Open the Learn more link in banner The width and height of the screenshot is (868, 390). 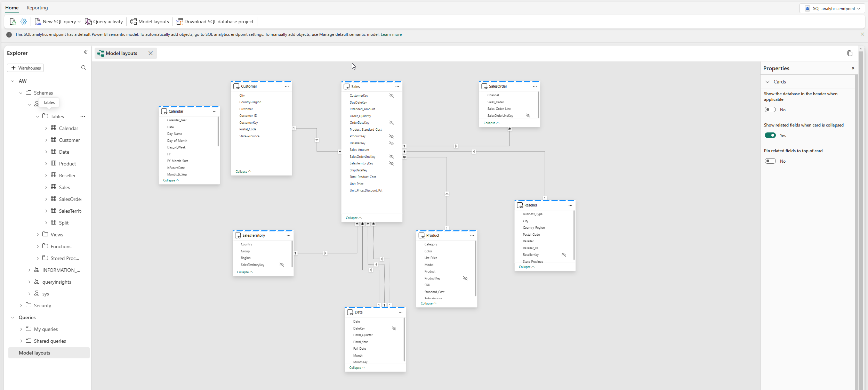[x=391, y=34]
